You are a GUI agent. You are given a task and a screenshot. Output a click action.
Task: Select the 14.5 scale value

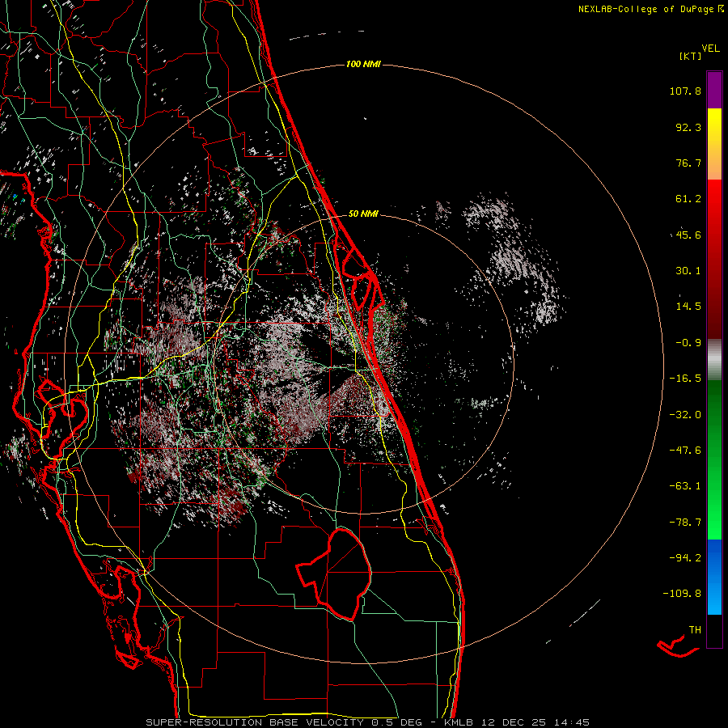[x=688, y=307]
